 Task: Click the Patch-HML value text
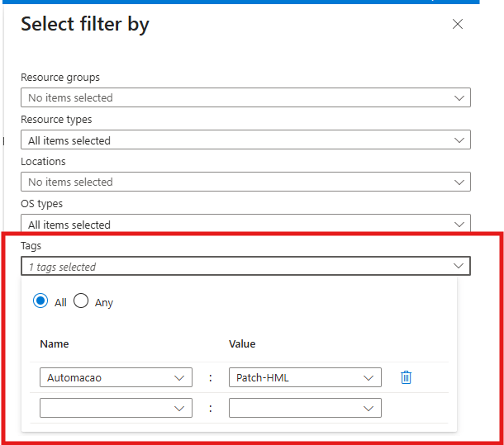pyautogui.click(x=262, y=378)
